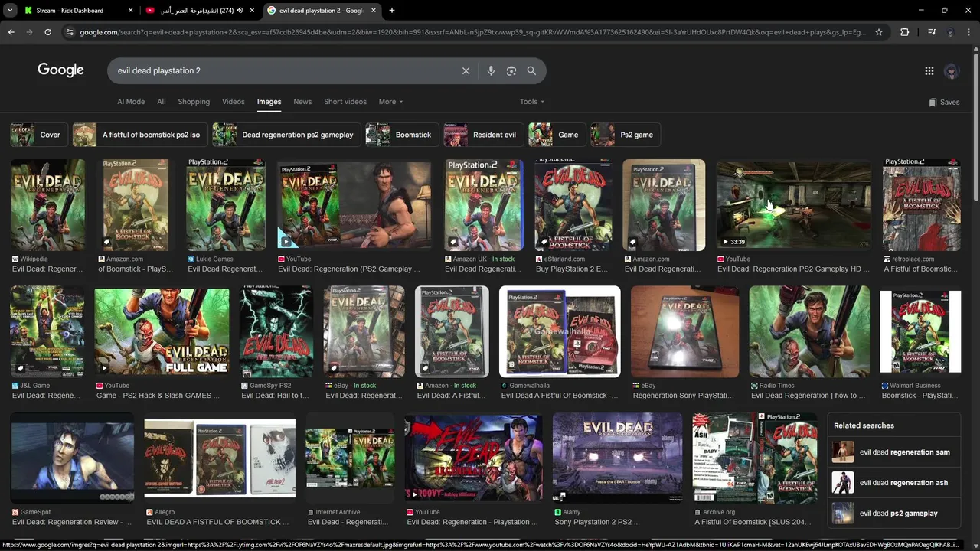
Task: Open the Internet Archive Evil Dead - Regenerati... link
Action: point(348,522)
